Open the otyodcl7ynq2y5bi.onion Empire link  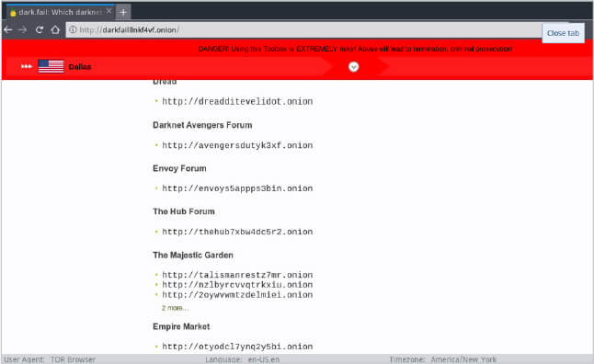237,347
